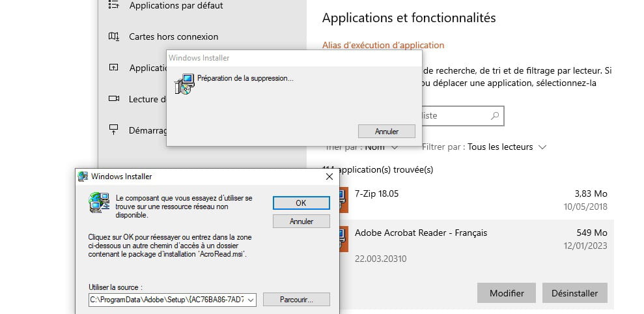Image resolution: width=644 pixels, height=314 pixels.
Task: Click the Applications pour les sites web icon
Action: [x=114, y=67]
